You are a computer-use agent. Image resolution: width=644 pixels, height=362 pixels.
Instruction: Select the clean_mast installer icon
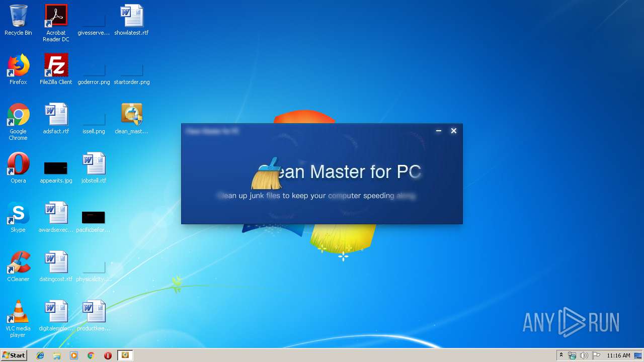pyautogui.click(x=131, y=119)
